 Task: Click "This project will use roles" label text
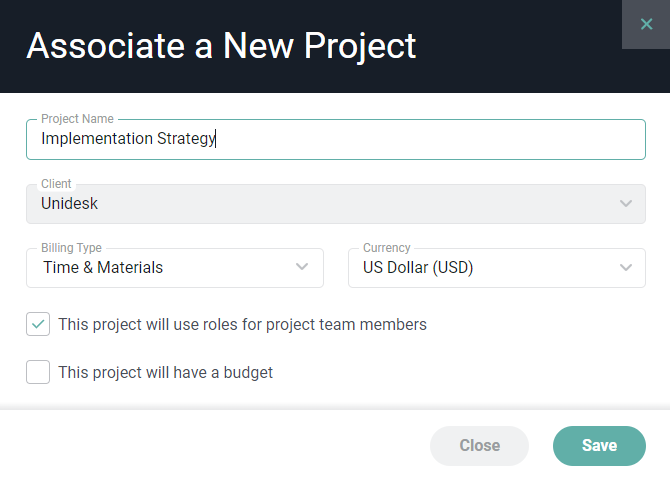point(242,324)
